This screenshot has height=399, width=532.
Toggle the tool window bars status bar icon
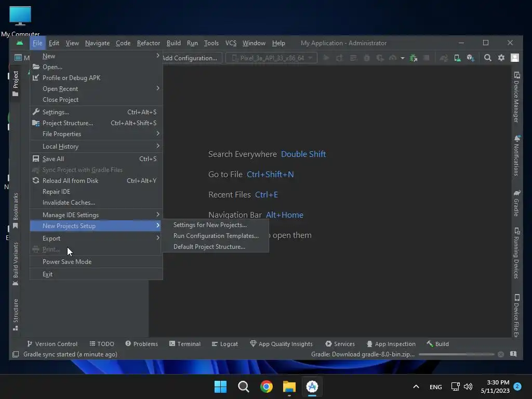tap(16, 354)
